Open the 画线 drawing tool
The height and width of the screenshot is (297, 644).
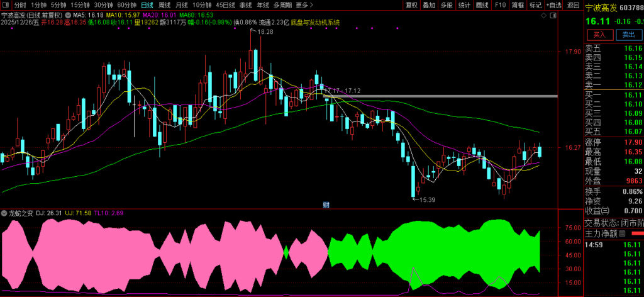(482, 4)
